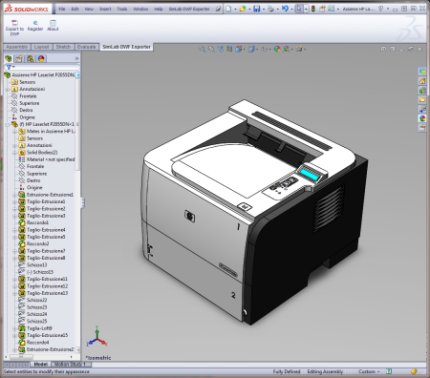The image size is (430, 378).
Task: Click the feature tree filter funnel icon
Action: (x=9, y=67)
